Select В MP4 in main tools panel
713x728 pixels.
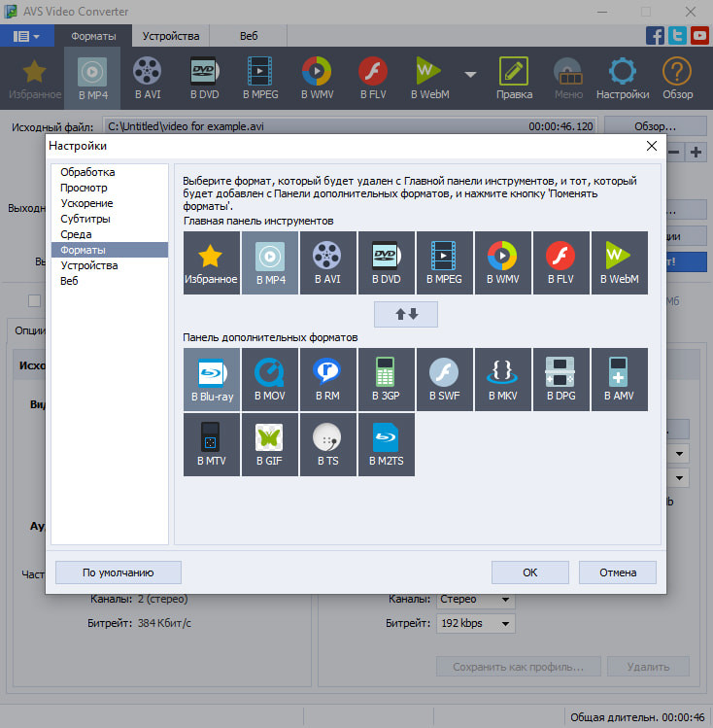[270, 262]
